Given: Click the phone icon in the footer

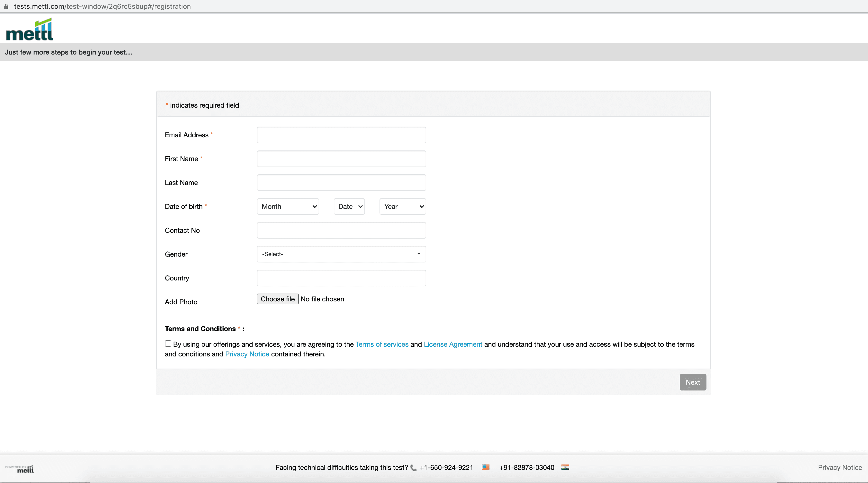Looking at the screenshot, I should click(414, 468).
